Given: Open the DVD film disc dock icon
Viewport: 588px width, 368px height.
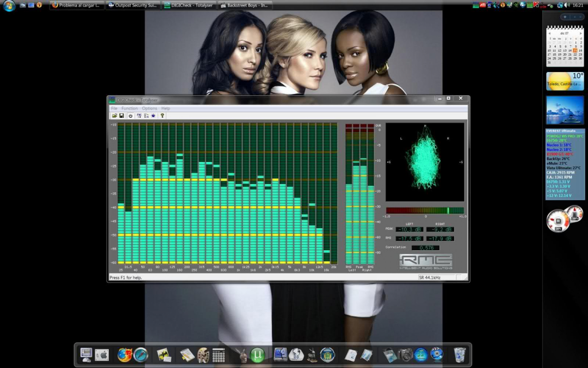Looking at the screenshot, I should click(x=437, y=354).
